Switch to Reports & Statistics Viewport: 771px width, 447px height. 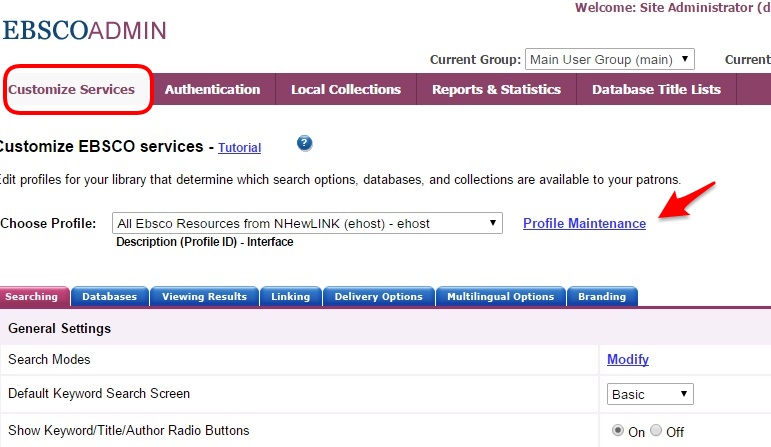(x=496, y=89)
